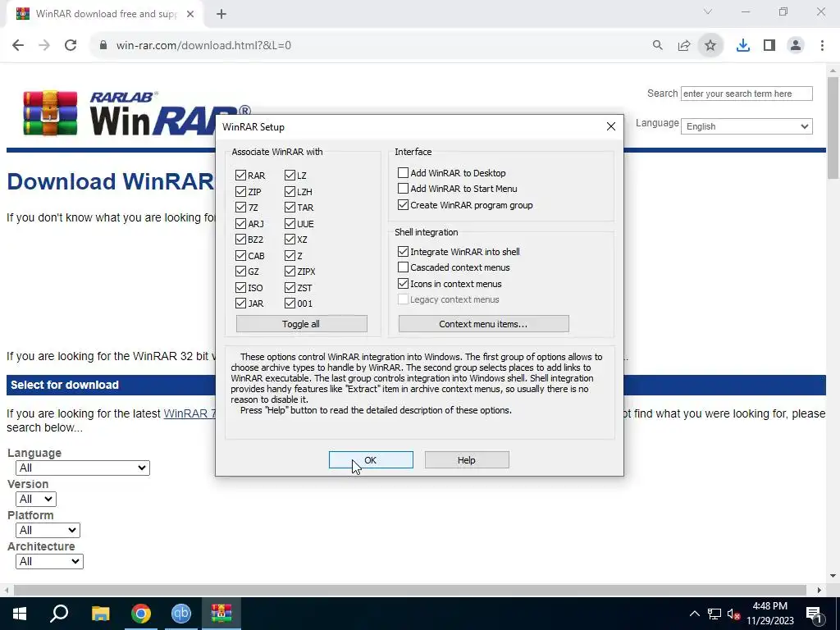Screen dimensions: 840x630
Task: Close the WinRAR Setup dialog
Action: coord(610,126)
